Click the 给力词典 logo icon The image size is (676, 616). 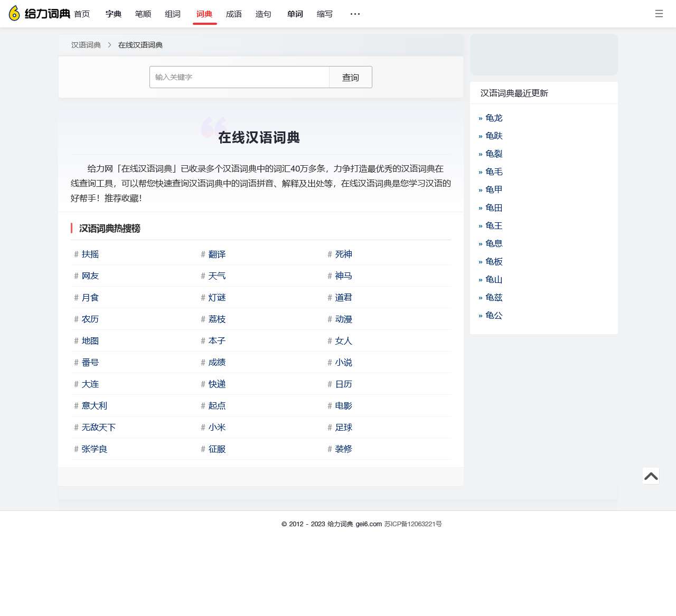(x=14, y=13)
